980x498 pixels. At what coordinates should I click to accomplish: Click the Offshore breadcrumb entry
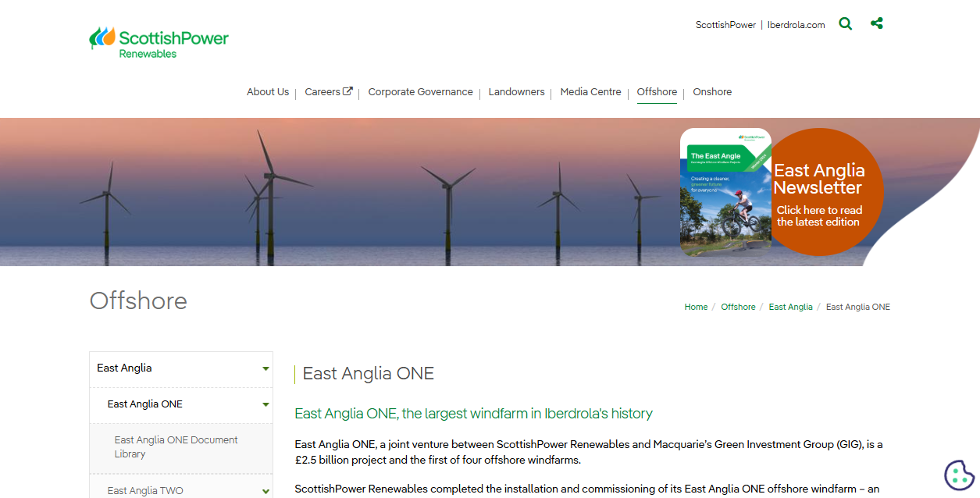(738, 307)
